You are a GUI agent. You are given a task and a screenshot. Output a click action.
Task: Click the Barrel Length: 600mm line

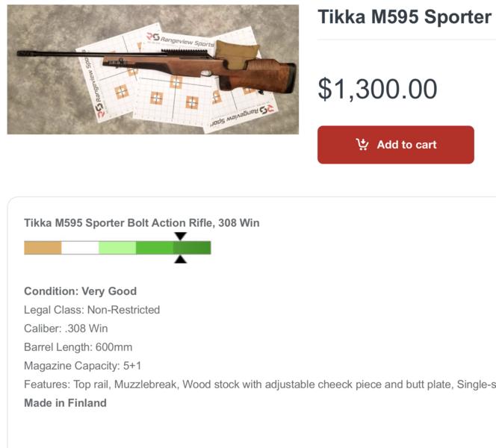tap(78, 347)
